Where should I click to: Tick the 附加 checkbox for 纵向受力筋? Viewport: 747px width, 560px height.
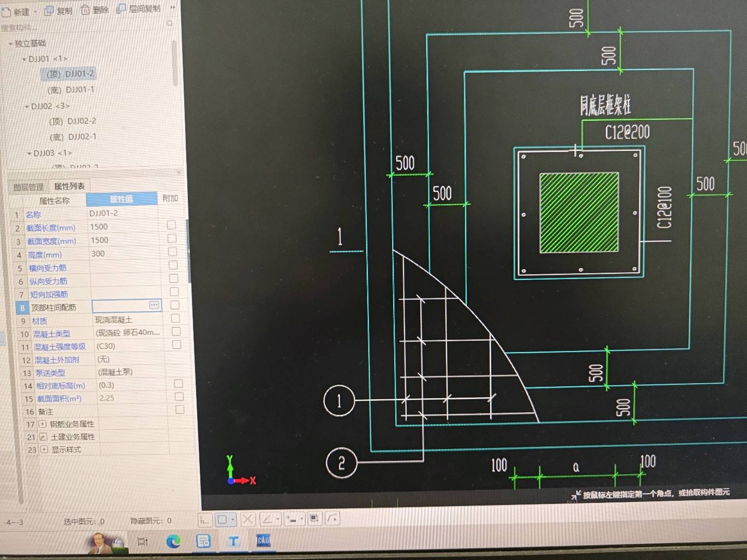[x=174, y=278]
